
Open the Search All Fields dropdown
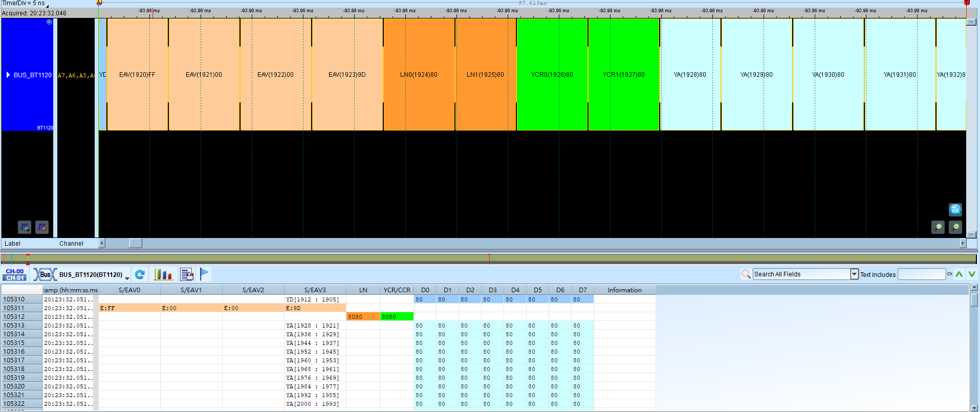click(854, 274)
